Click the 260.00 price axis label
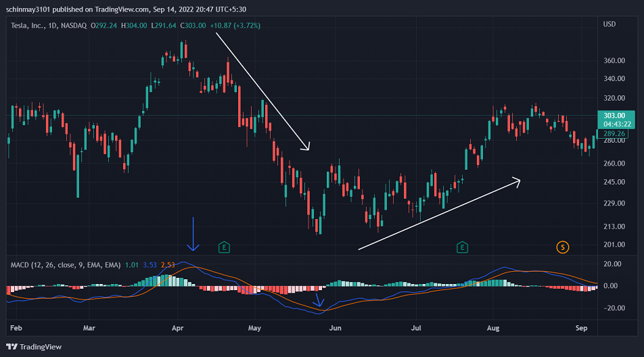This screenshot has width=644, height=357. [x=614, y=164]
